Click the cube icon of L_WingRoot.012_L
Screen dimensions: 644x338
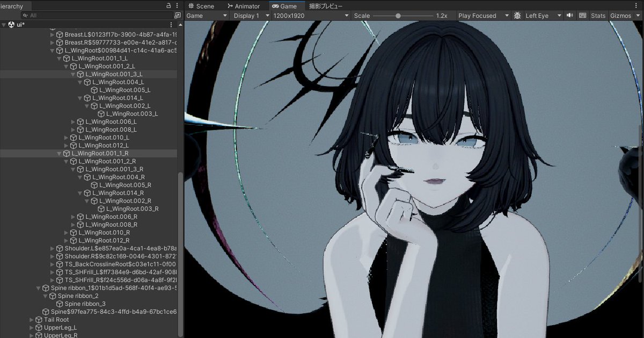point(74,146)
